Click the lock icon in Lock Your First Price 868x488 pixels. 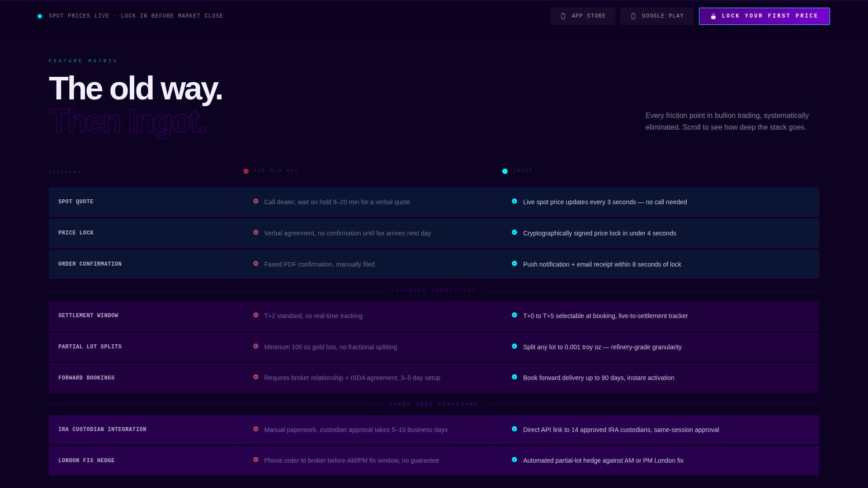[x=713, y=16]
